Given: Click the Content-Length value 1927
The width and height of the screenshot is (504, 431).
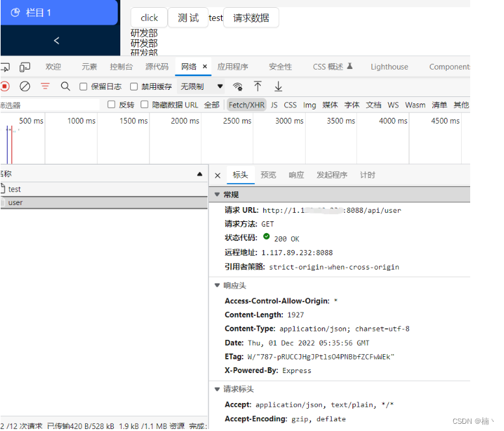Looking at the screenshot, I should (295, 315).
